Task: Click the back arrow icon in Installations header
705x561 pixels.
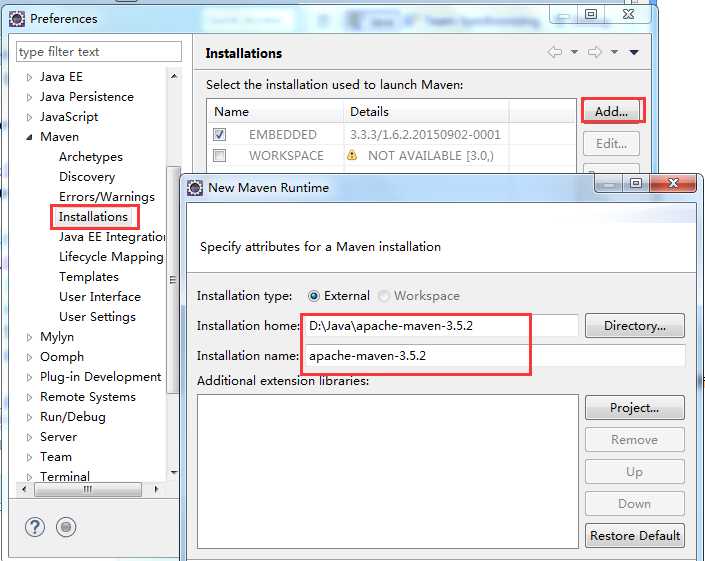Action: point(555,52)
